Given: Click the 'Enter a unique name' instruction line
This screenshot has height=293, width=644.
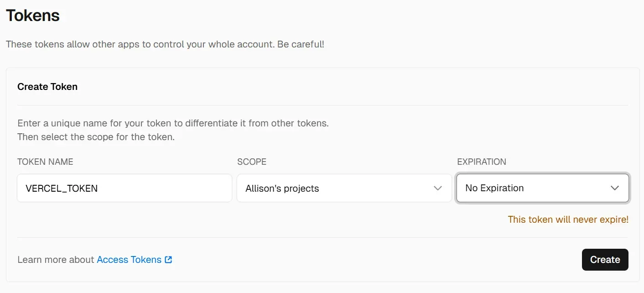Looking at the screenshot, I should pyautogui.click(x=173, y=123).
